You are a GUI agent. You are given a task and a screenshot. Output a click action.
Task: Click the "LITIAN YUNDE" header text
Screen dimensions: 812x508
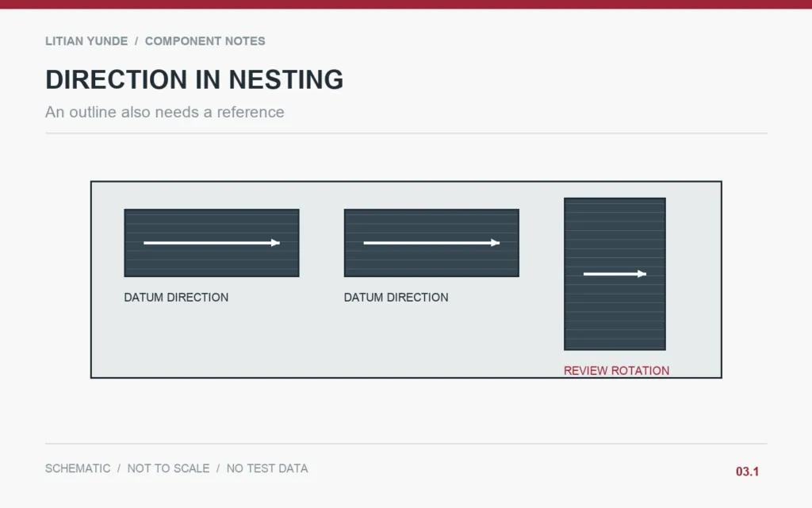pyautogui.click(x=86, y=41)
